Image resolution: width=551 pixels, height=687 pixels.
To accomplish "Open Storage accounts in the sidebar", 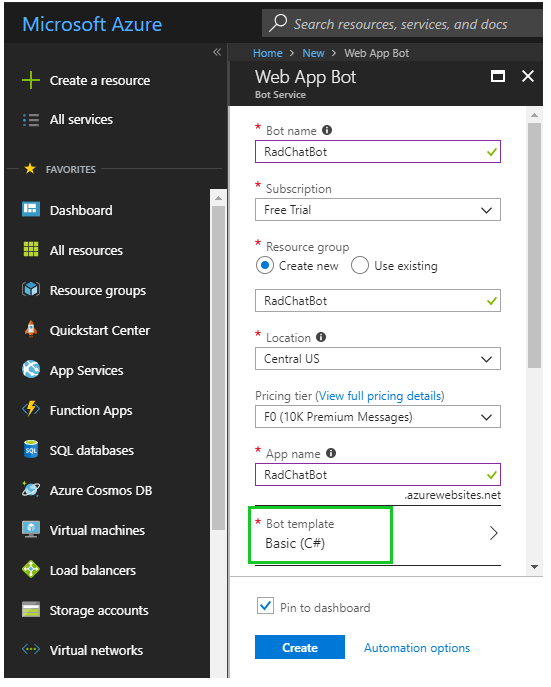I will [99, 610].
